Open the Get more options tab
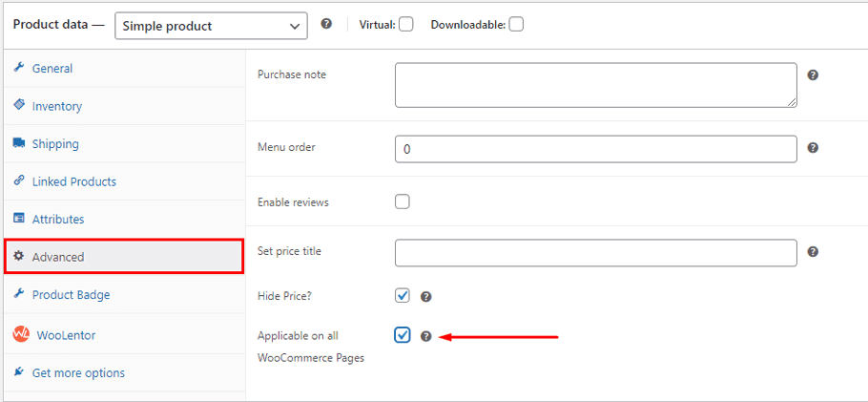This screenshot has width=868, height=402. pos(124,372)
